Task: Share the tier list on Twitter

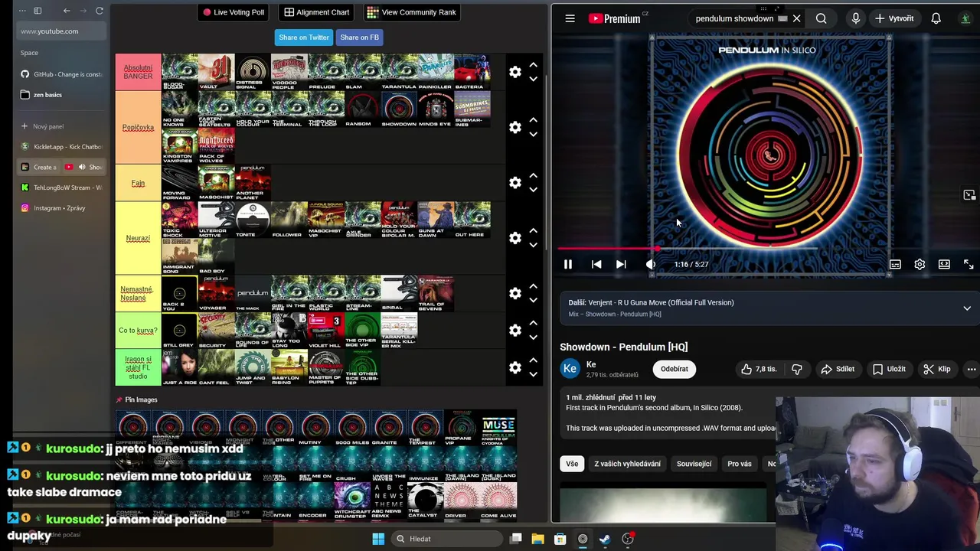Action: coord(304,37)
